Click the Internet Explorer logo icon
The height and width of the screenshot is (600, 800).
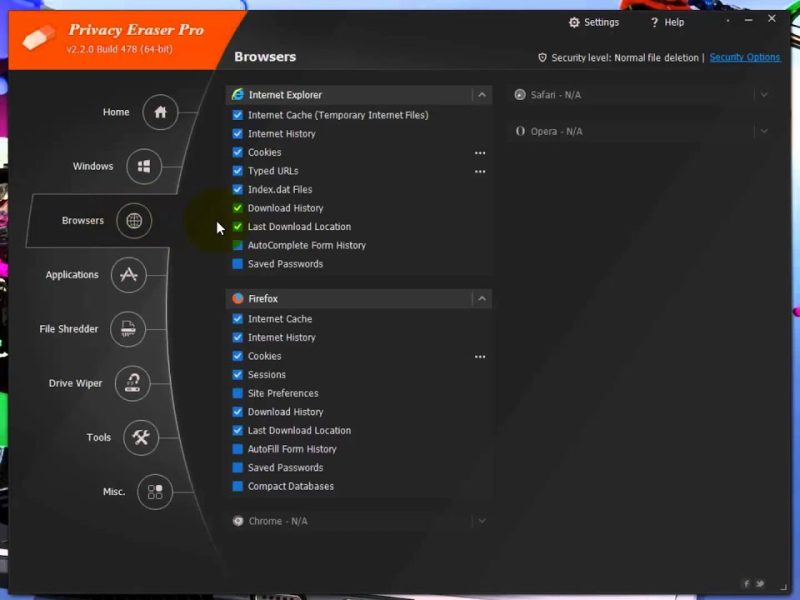pyautogui.click(x=238, y=94)
